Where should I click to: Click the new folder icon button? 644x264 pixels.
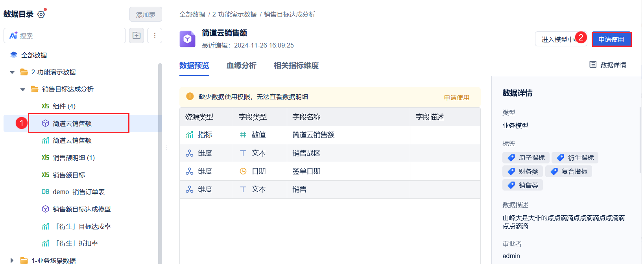[137, 36]
